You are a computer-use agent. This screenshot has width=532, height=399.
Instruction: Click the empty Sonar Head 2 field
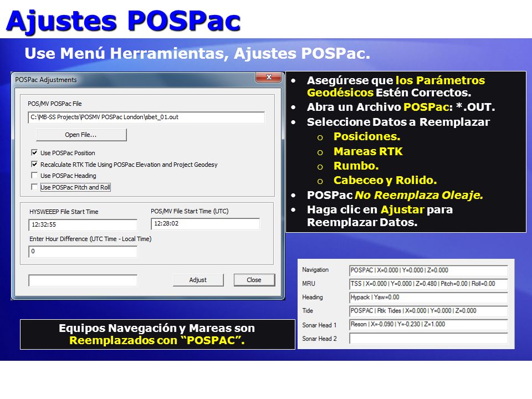click(x=428, y=338)
